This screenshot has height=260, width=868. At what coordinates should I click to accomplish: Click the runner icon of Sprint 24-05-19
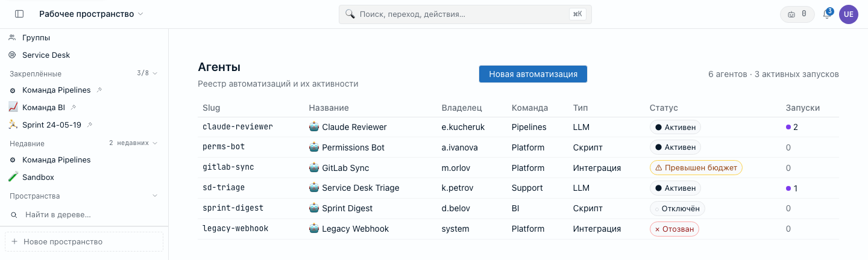tap(13, 125)
